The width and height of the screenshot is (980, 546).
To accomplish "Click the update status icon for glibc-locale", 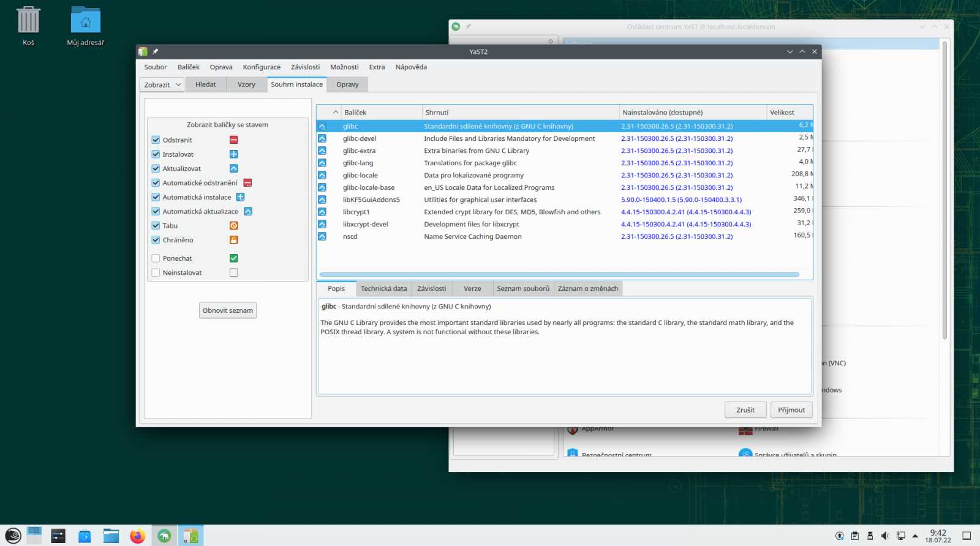I will point(322,175).
